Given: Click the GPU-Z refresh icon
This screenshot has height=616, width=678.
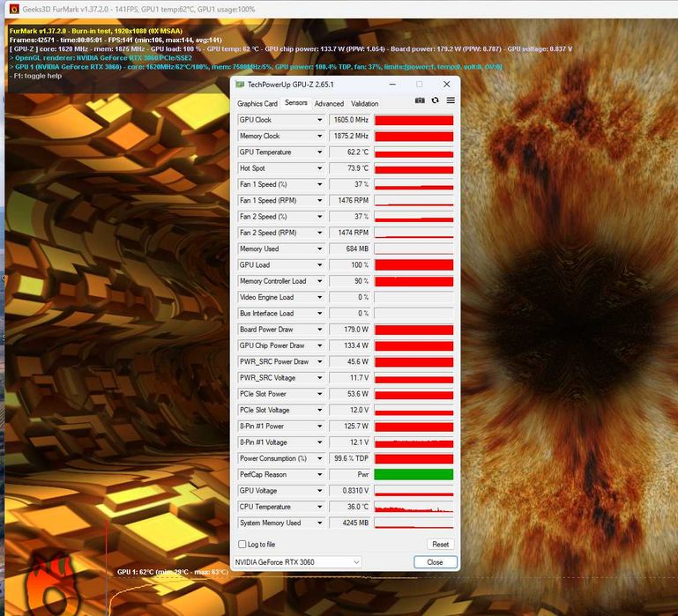Looking at the screenshot, I should point(435,100).
